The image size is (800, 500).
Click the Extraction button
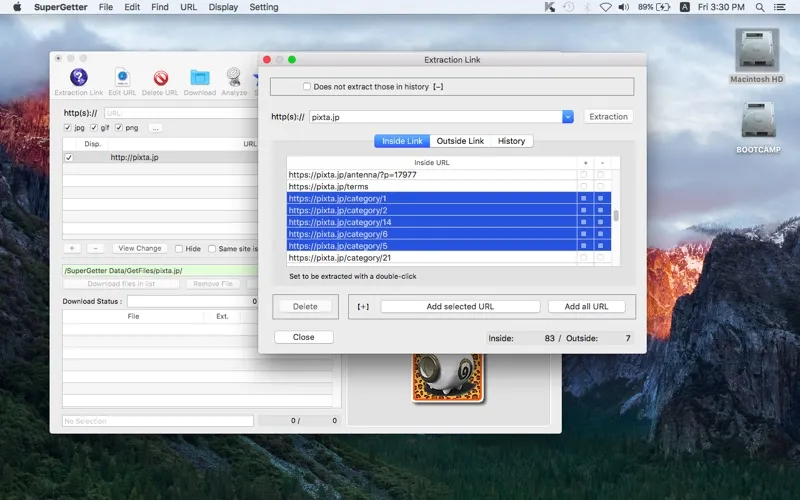(608, 117)
